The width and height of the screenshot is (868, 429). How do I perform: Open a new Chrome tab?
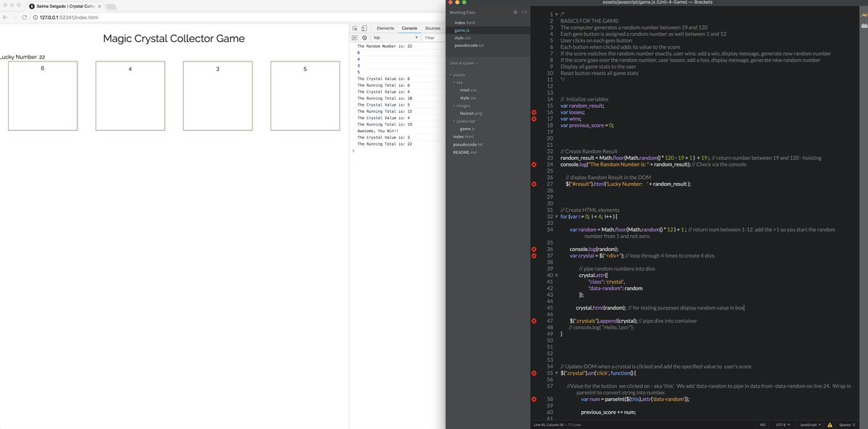111,6
